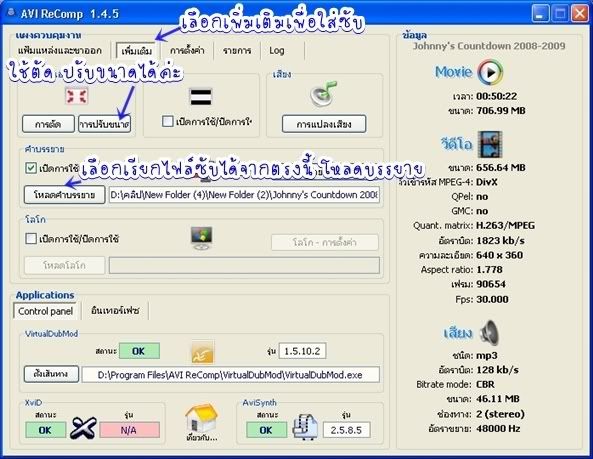The height and width of the screenshot is (459, 593).
Task: Click the AVI ReComp title bar icon
Action: (11, 13)
